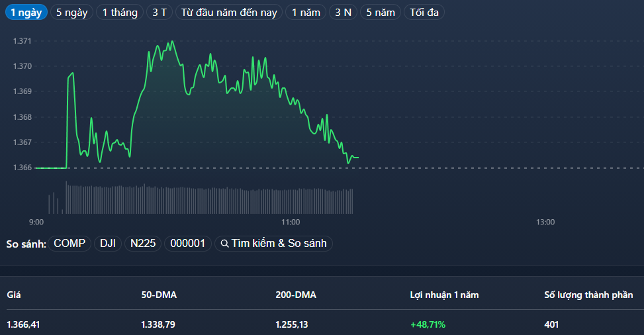Image resolution: width=644 pixels, height=335 pixels.
Task: Click the "50-DMA" column header
Action: 159,295
